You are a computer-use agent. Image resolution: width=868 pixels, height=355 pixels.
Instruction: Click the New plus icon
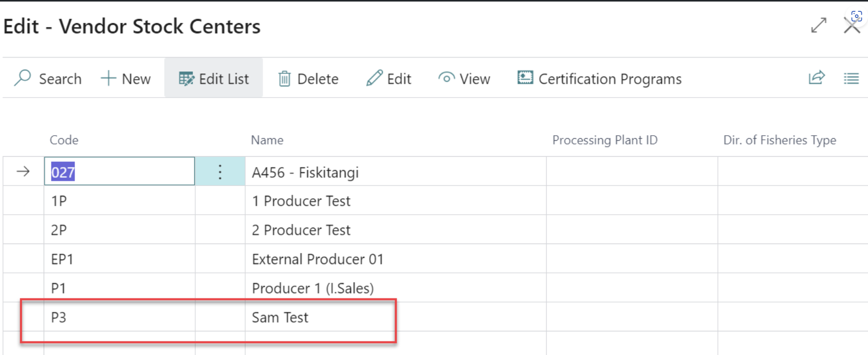[x=108, y=79]
